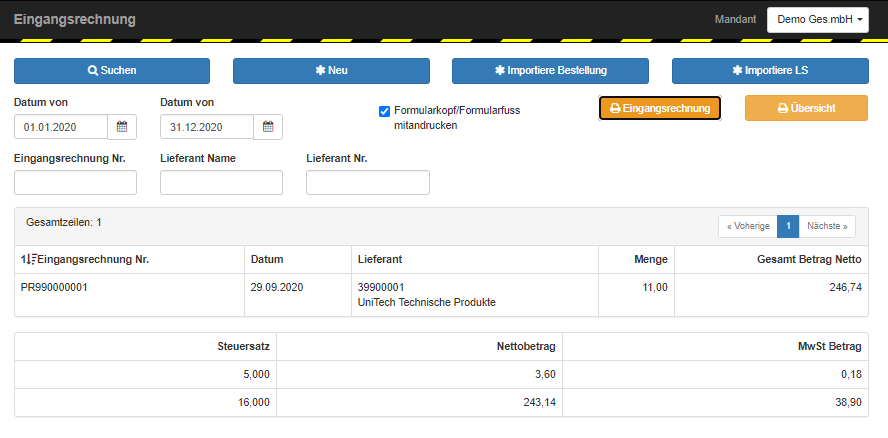Screen dimensions: 888x438
Task: Click the Lieferant column header
Action: (380, 260)
